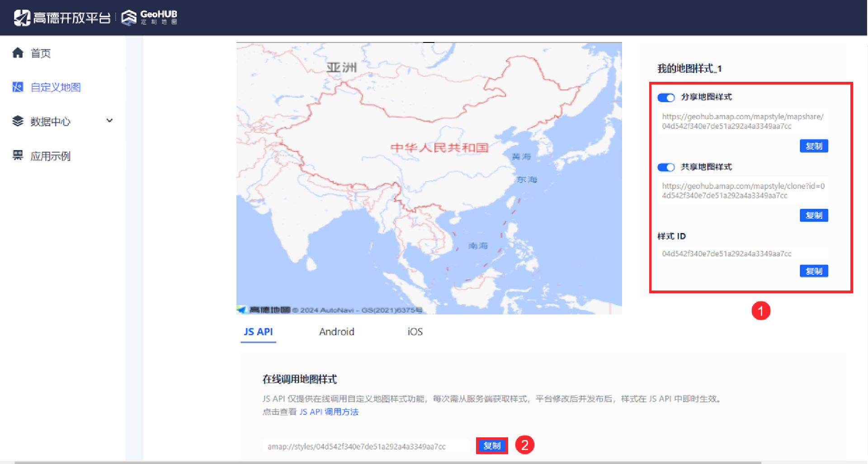This screenshot has height=464, width=868.
Task: Click the 高德地图 logo on map
Action: click(x=264, y=310)
